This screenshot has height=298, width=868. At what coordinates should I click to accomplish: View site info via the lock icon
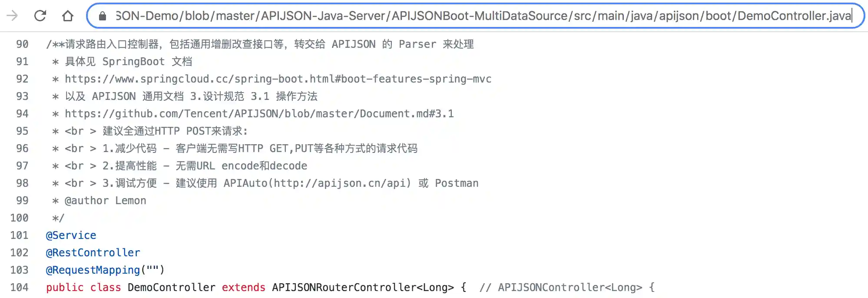tap(103, 16)
